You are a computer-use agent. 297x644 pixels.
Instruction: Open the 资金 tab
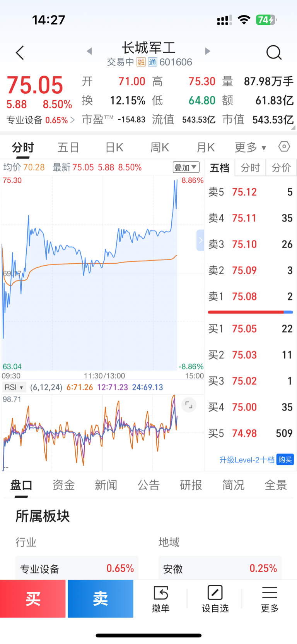[64, 485]
